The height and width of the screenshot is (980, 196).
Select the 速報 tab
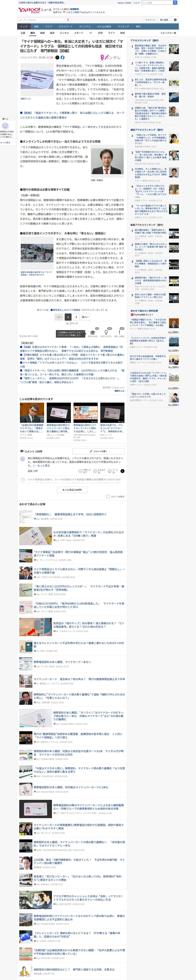(36, 27)
